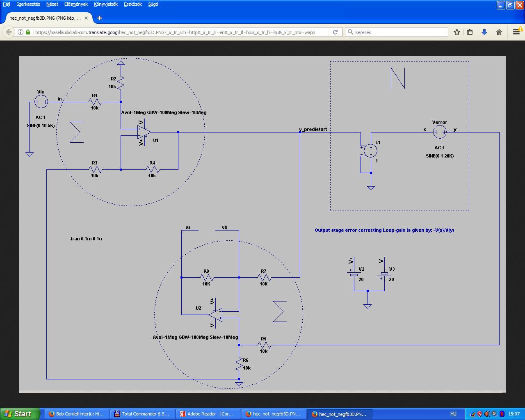Open the Előzmények menu
This screenshot has width=525, height=420.
pos(76,4)
